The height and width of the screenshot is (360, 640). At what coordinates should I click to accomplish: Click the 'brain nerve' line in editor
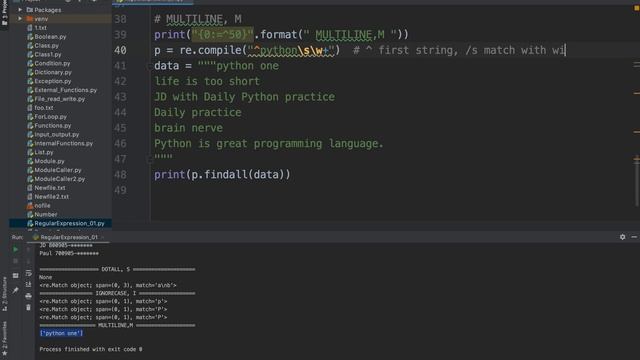pyautogui.click(x=188, y=128)
